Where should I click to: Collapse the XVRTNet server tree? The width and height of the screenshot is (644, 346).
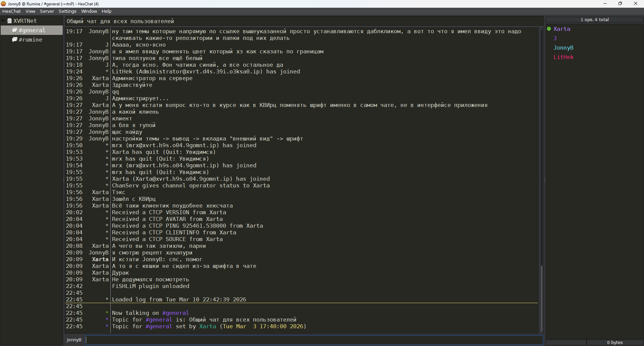tap(3, 21)
